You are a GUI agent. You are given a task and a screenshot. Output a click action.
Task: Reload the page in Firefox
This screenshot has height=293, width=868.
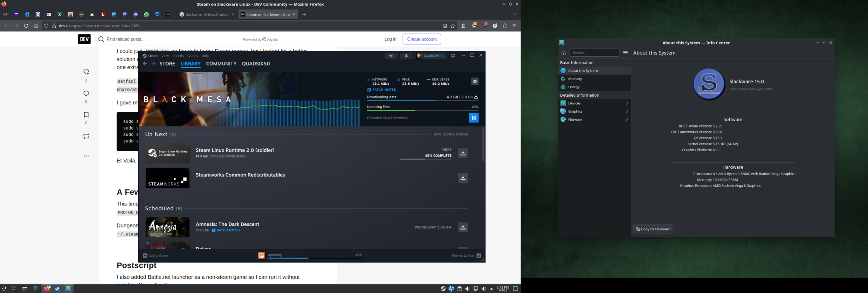tap(26, 26)
